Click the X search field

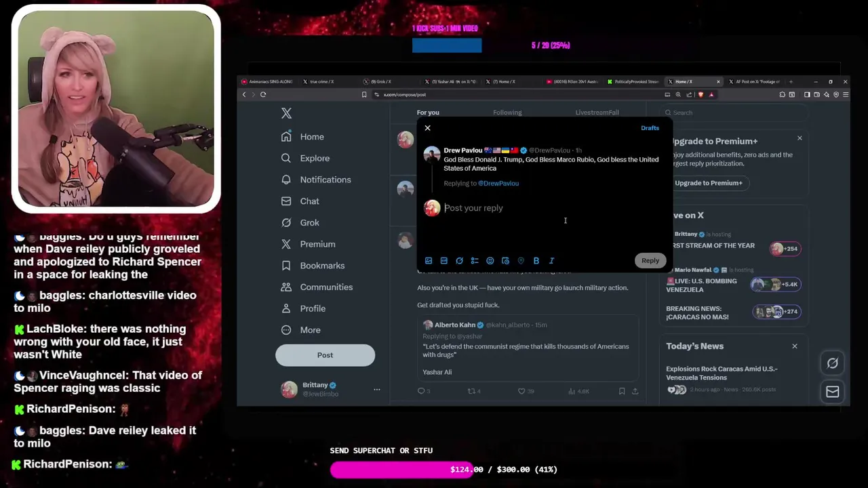coord(735,113)
